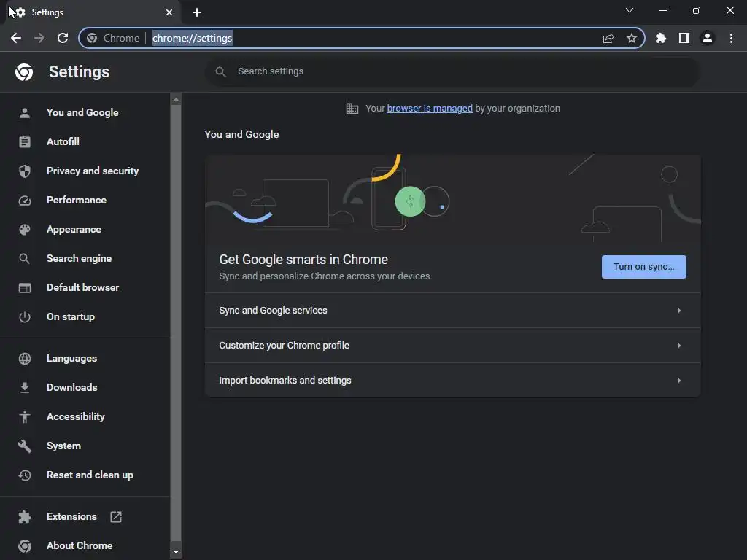Open Privacy and security settings
The width and height of the screenshot is (747, 560).
click(x=93, y=171)
